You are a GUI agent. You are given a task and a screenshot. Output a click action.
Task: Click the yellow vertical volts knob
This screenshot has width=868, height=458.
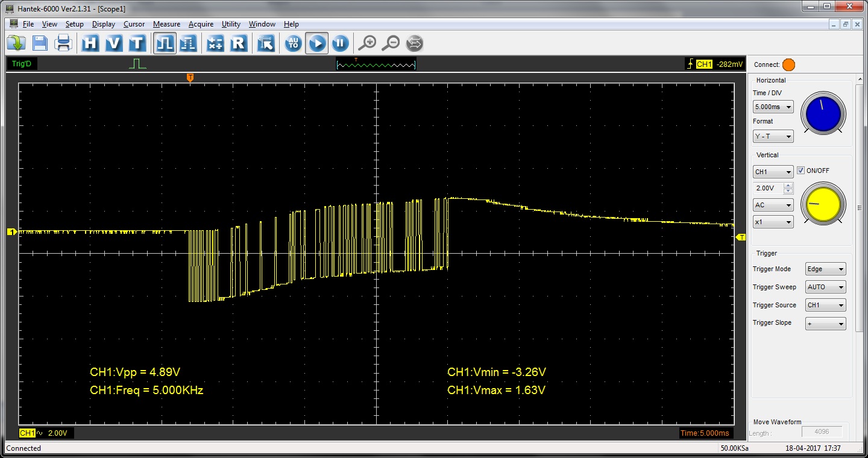tap(823, 204)
